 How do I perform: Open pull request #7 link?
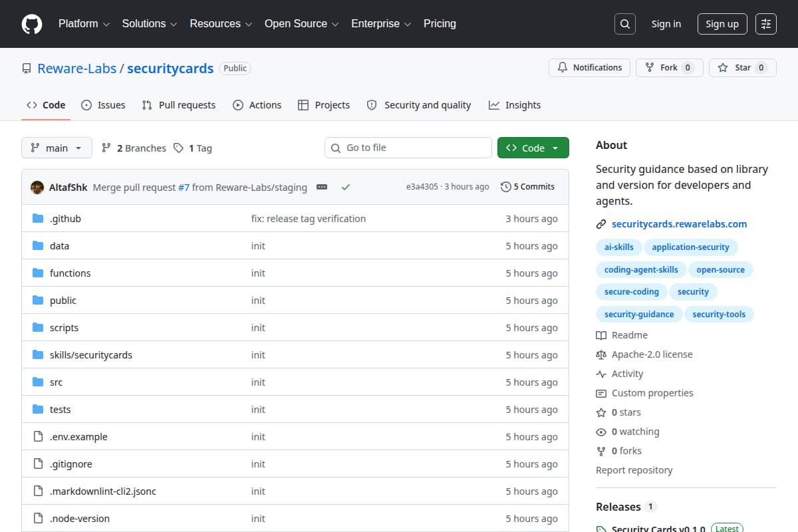[x=184, y=188]
